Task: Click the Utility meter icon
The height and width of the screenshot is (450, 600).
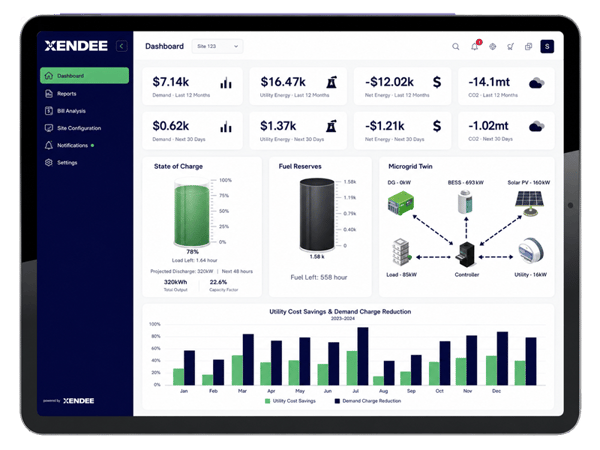Action: click(531, 251)
